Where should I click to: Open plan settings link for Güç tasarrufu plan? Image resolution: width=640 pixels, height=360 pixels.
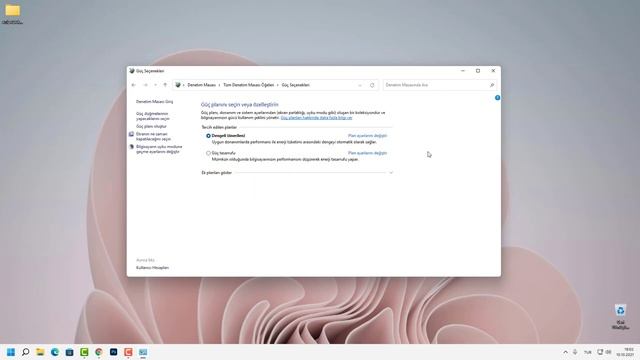click(367, 153)
